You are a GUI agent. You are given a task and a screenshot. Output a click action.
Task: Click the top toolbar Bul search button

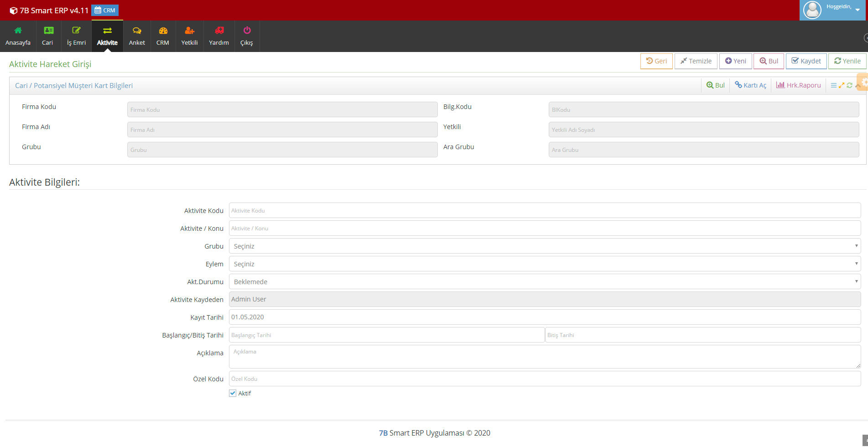pyautogui.click(x=769, y=61)
